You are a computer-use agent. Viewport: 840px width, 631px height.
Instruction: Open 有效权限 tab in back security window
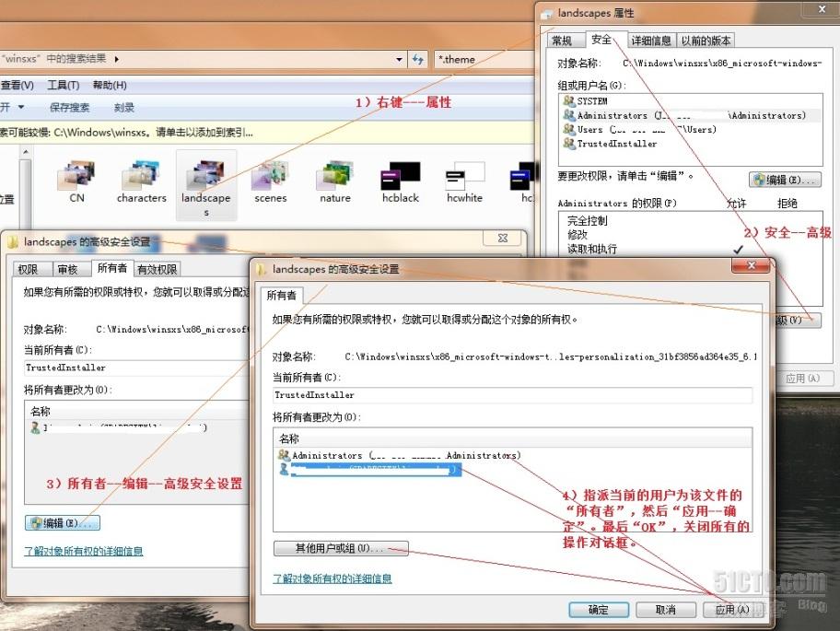click(157, 269)
